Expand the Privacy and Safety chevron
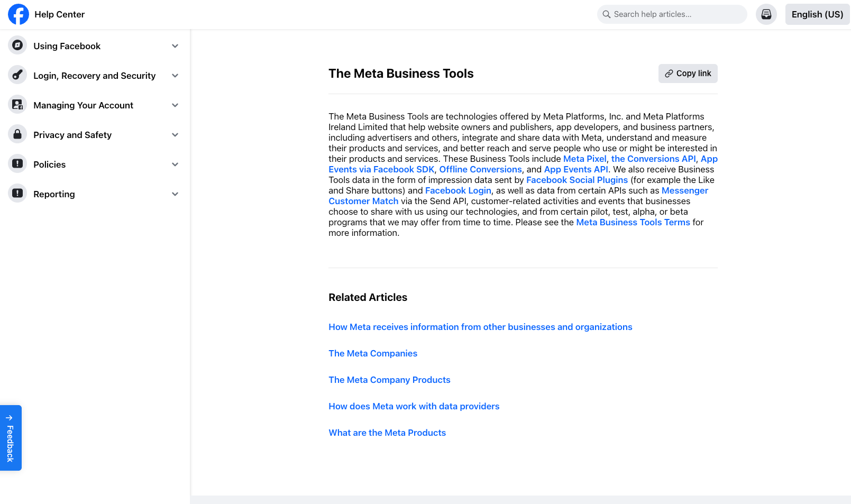The image size is (851, 504). 175,135
